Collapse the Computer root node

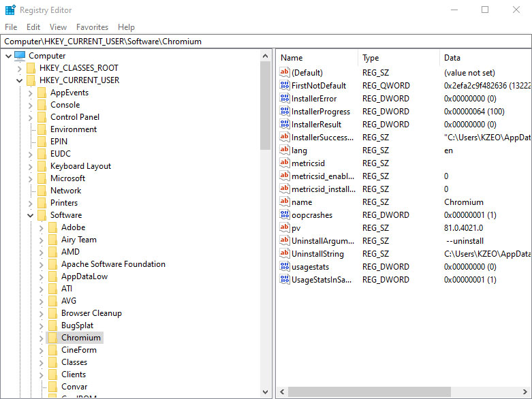[8, 56]
